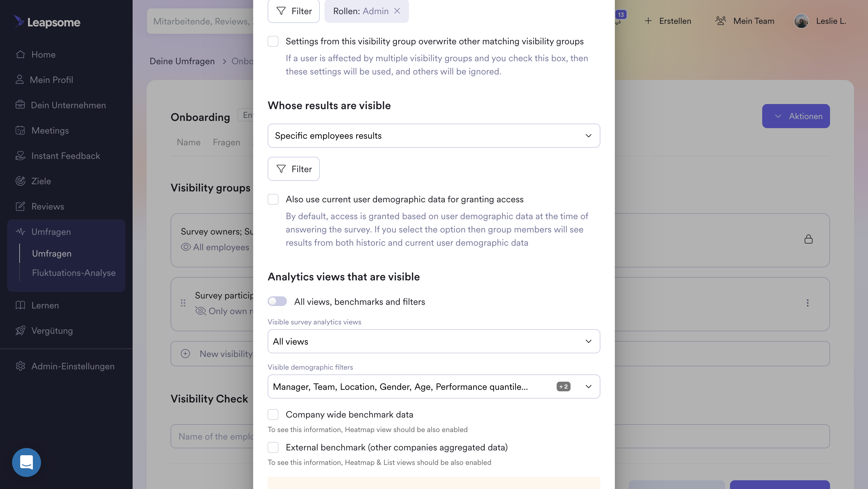Click the +2 badge in demographic filters
The image size is (868, 489).
(563, 386)
